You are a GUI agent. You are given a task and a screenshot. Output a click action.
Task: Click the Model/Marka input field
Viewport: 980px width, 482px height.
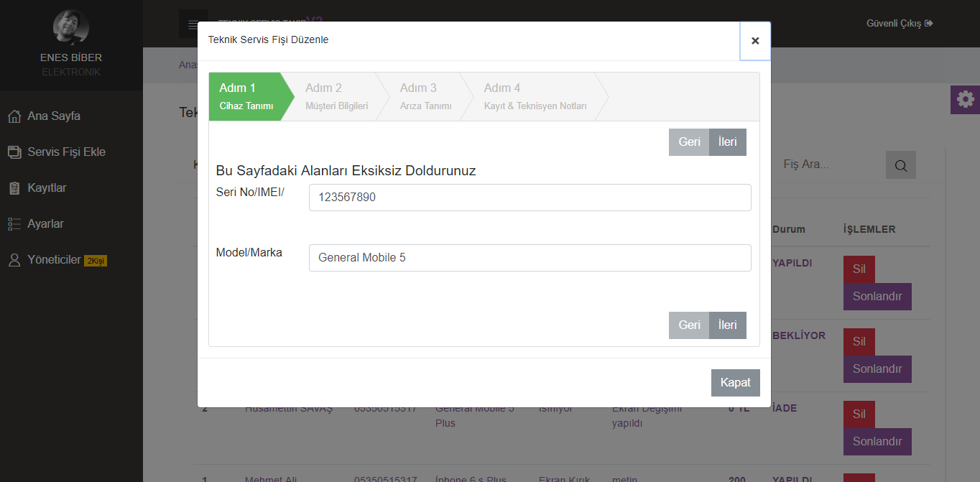tap(530, 258)
